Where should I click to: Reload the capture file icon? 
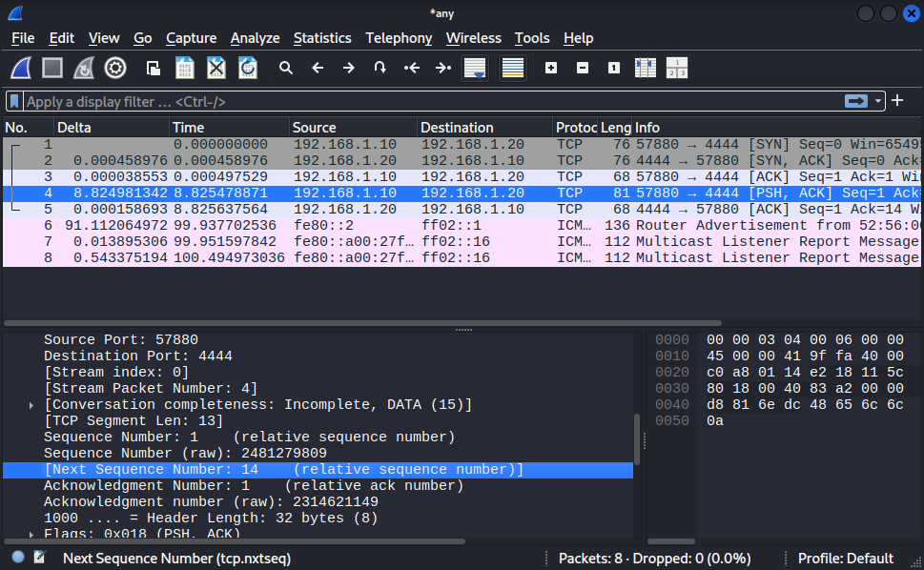pos(247,68)
